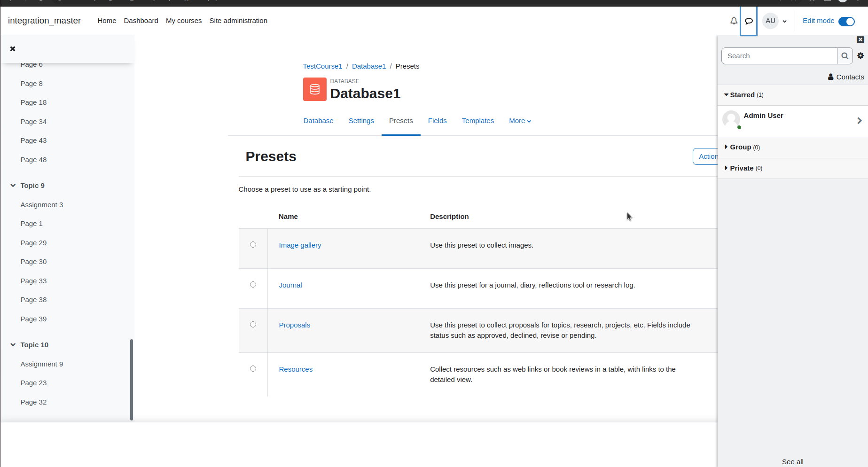Go to Database1 breadcrumb
This screenshot has width=868, height=467.
click(x=369, y=66)
